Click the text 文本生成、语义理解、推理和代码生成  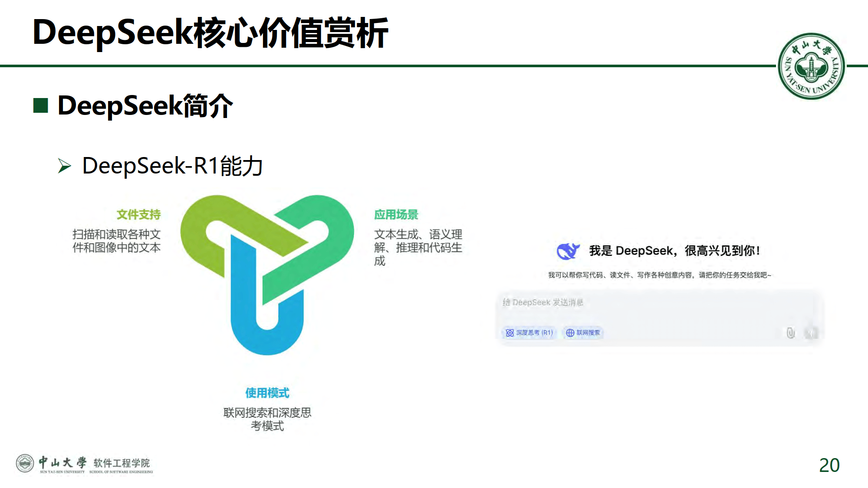[x=418, y=247]
